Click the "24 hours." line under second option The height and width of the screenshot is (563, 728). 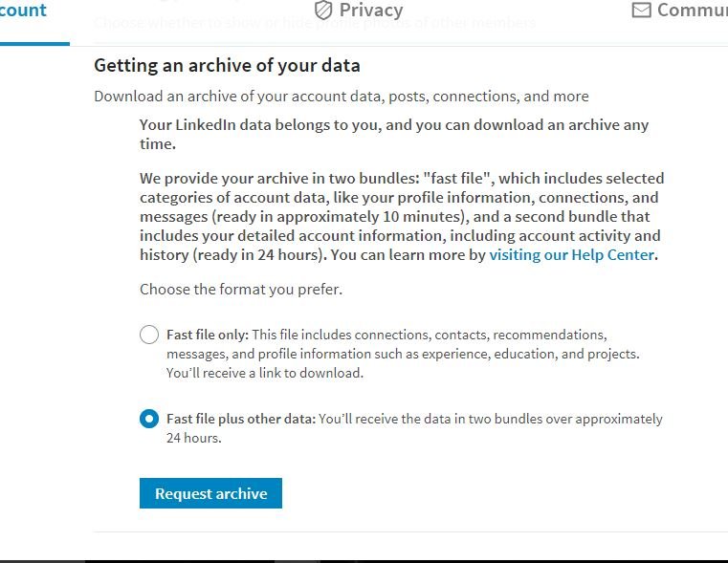click(x=193, y=438)
